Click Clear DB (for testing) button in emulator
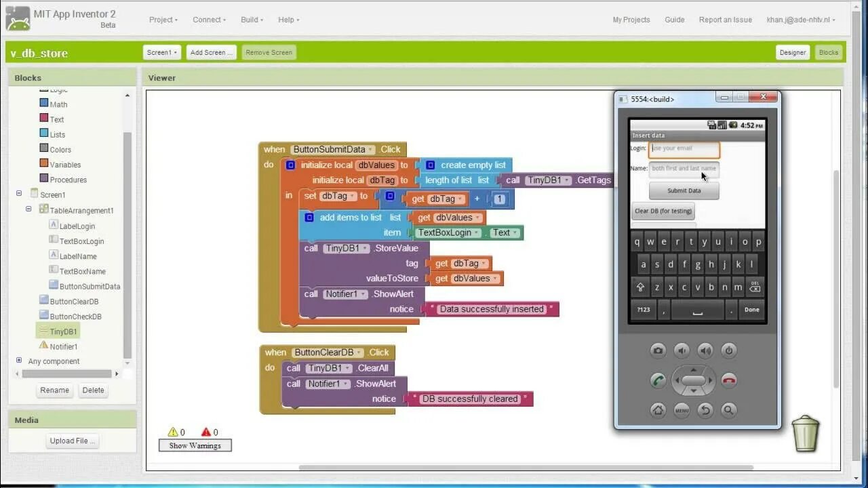Viewport: 868px width, 488px height. tap(663, 211)
